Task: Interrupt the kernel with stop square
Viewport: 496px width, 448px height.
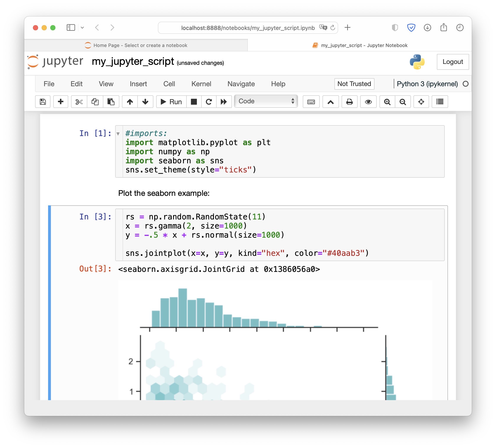Action: 194,102
